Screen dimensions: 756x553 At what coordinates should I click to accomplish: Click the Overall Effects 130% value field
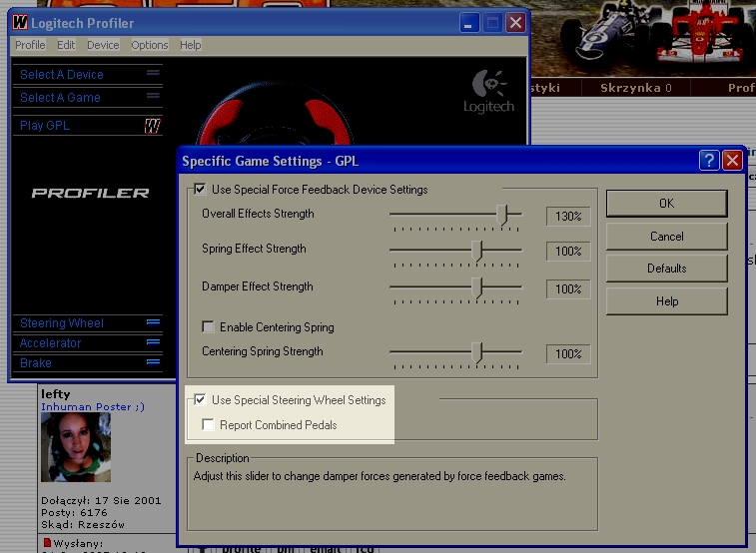tap(568, 217)
